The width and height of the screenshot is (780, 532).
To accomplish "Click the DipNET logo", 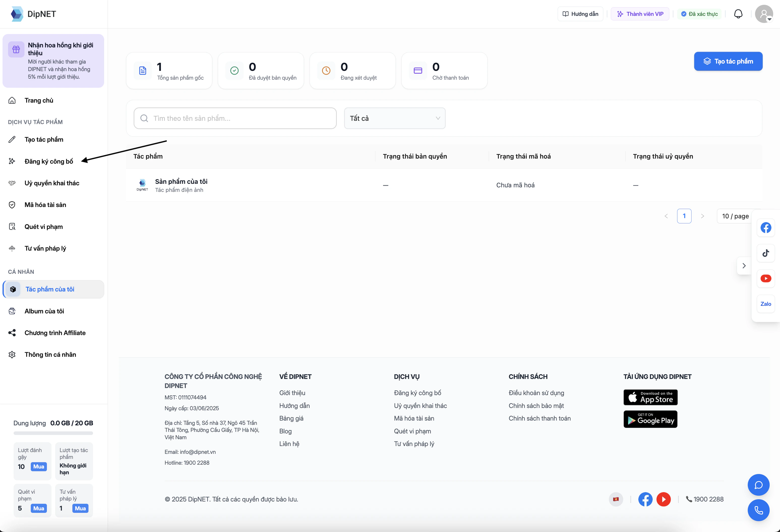I will pyautogui.click(x=33, y=14).
